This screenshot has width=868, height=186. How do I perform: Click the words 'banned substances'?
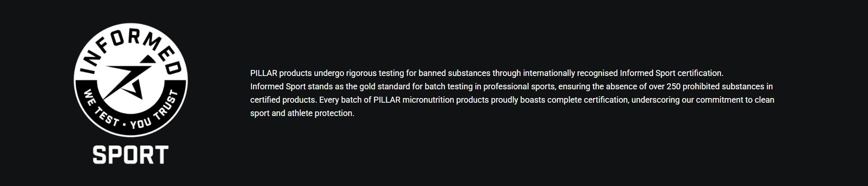454,73
